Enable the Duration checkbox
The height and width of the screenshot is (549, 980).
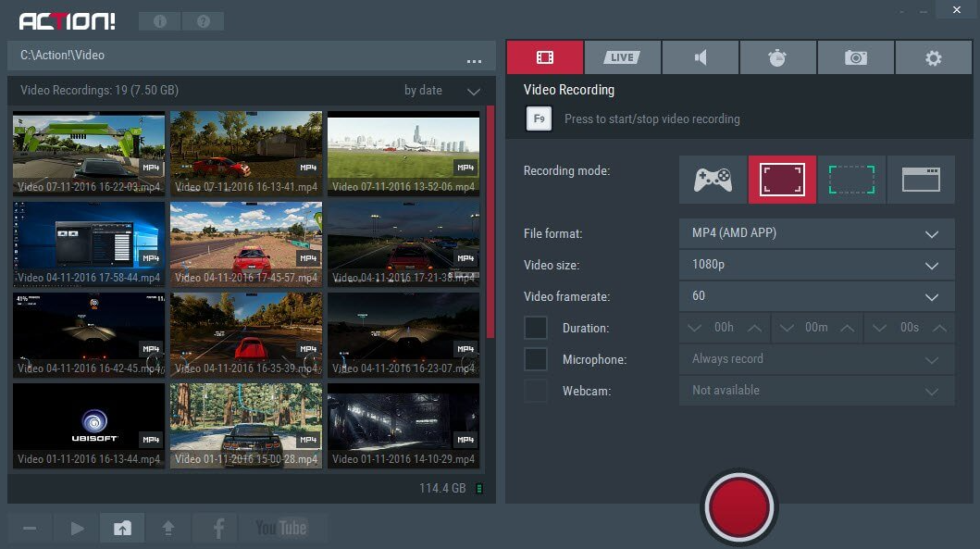pos(536,328)
